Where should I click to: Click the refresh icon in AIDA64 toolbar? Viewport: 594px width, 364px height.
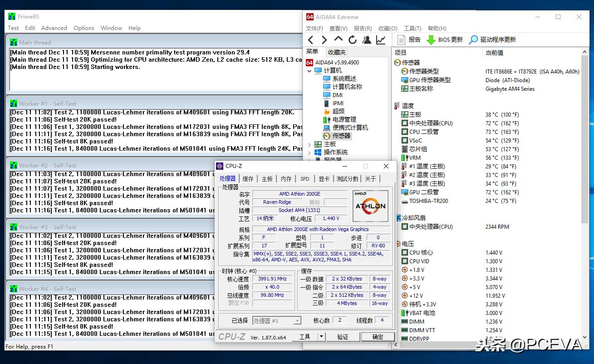click(353, 39)
